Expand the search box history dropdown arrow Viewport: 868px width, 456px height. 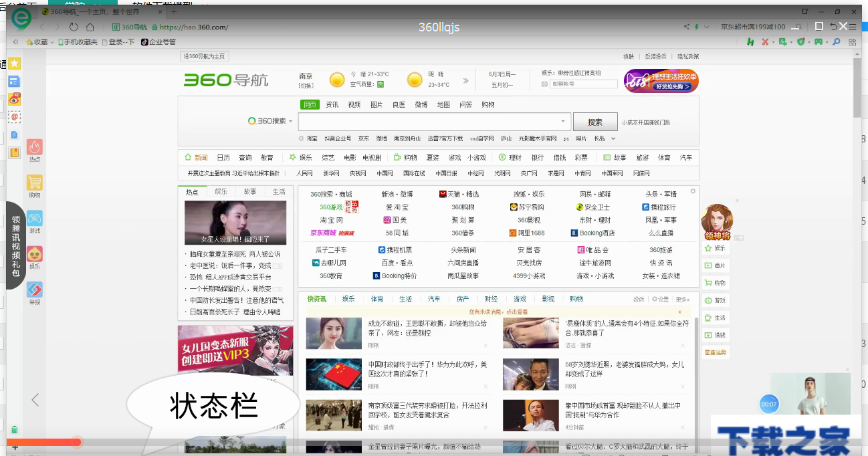click(x=564, y=122)
